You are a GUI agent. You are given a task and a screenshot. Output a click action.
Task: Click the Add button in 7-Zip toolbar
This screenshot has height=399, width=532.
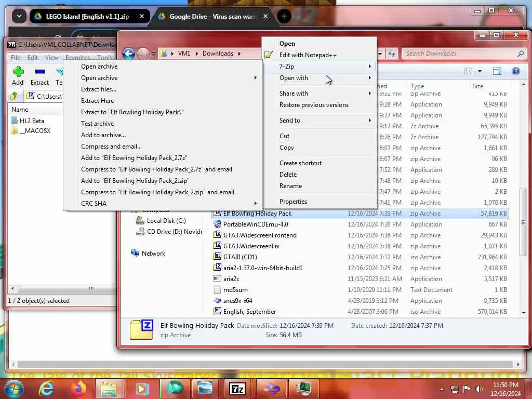(x=18, y=76)
